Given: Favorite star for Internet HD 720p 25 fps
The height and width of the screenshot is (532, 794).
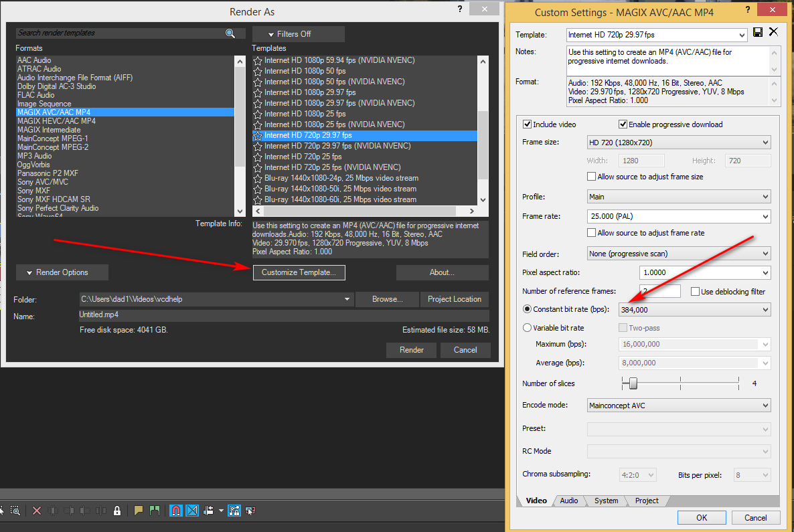Looking at the screenshot, I should (258, 157).
